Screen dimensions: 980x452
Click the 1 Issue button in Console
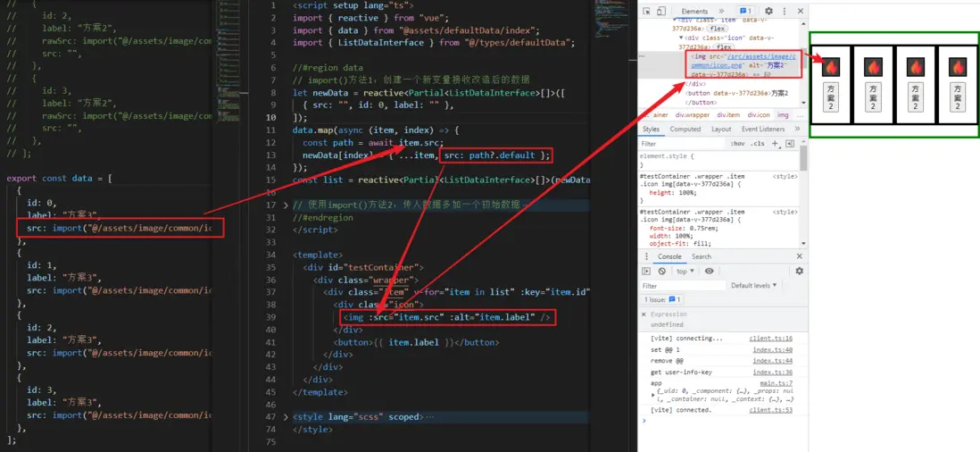[x=662, y=299]
